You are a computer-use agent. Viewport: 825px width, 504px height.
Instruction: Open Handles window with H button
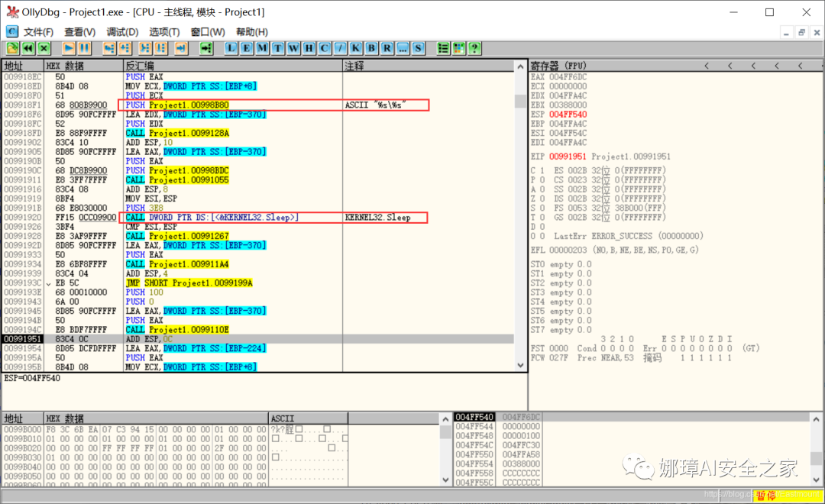click(309, 48)
